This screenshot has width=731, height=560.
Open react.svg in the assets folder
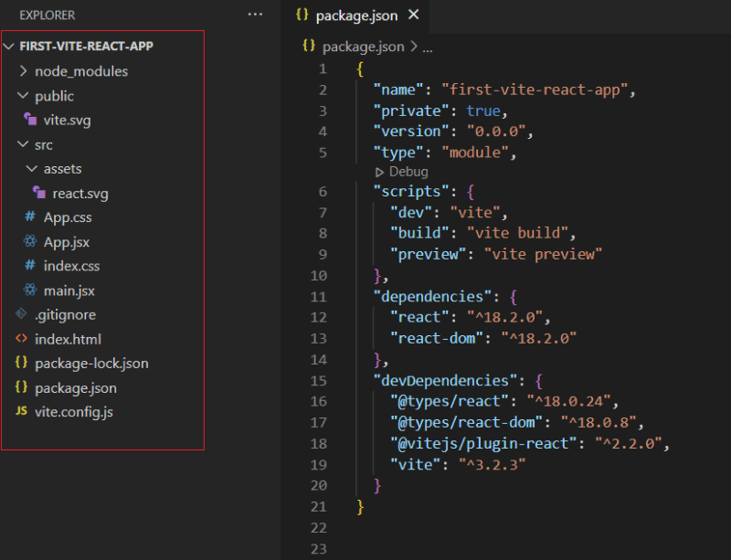(80, 194)
